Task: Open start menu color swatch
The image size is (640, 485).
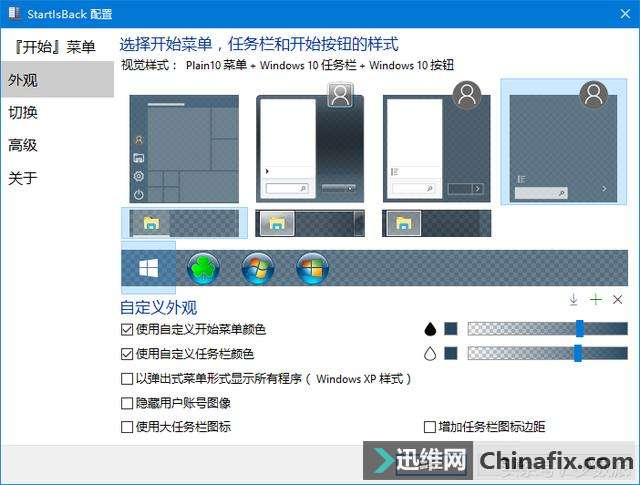Action: click(x=451, y=329)
